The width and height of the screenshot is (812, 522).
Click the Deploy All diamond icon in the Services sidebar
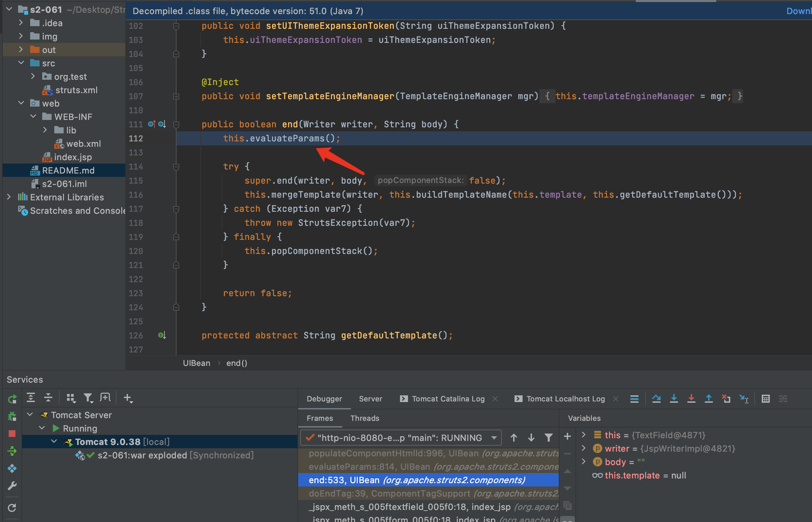click(x=12, y=468)
